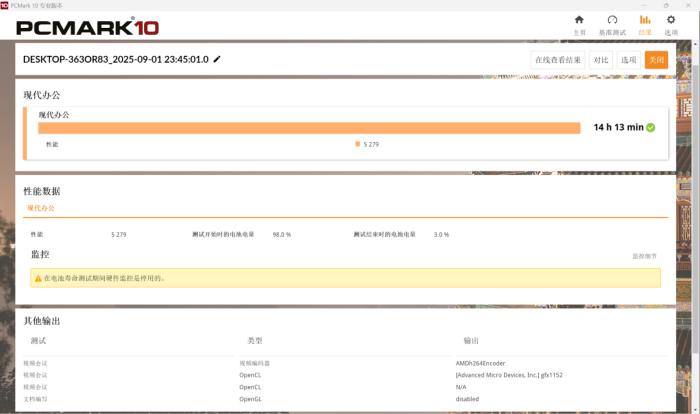
Task: Open the Benchmarks (基准测试) gauge icon
Action: point(612,20)
